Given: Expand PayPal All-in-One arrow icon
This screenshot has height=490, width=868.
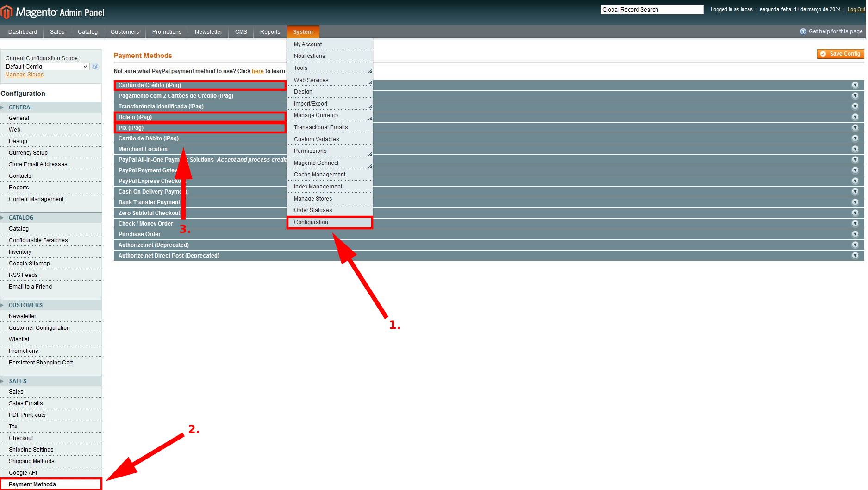Looking at the screenshot, I should click(855, 160).
